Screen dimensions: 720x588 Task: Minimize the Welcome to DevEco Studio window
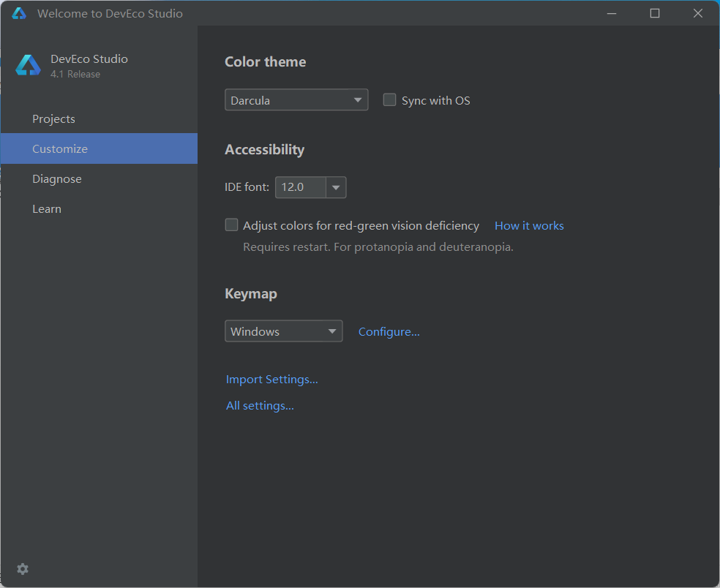coord(612,12)
